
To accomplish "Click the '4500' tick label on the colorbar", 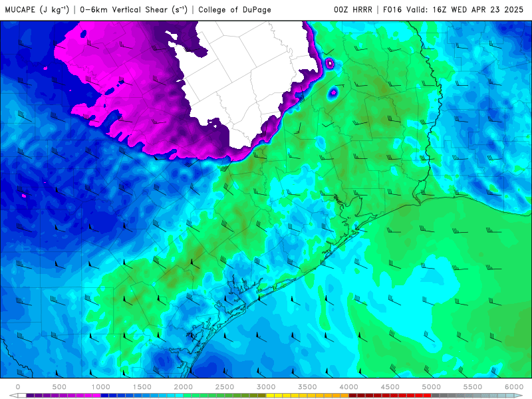I will [x=390, y=387].
